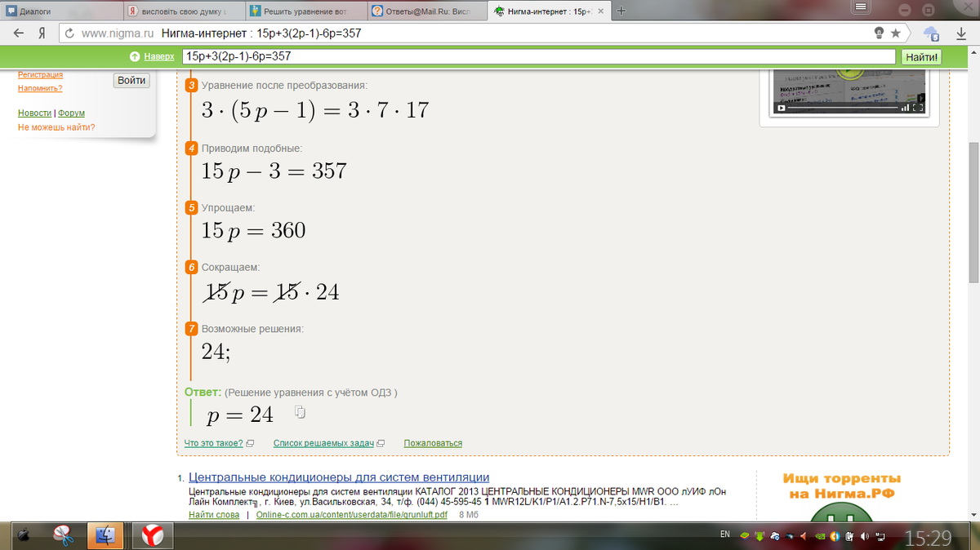Open the Finder icon in the taskbar
The image size is (980, 550).
point(106,535)
